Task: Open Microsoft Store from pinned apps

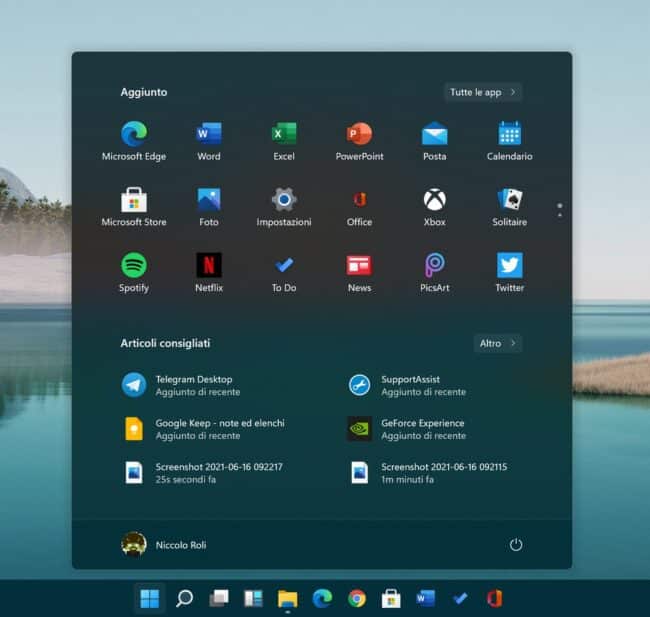Action: tap(134, 206)
